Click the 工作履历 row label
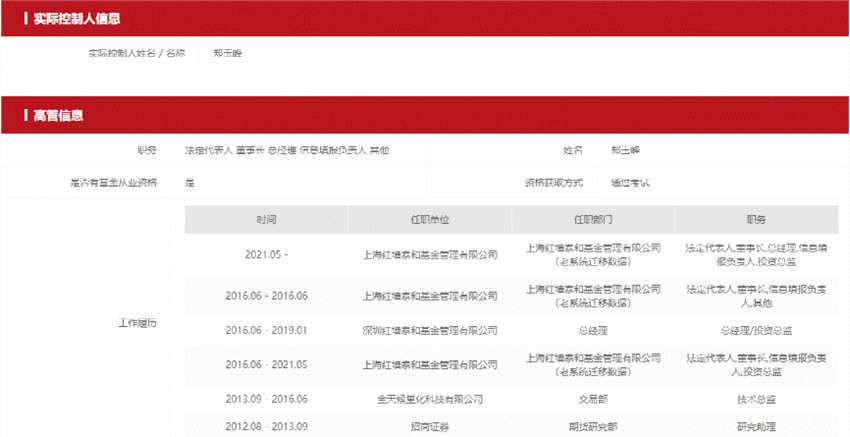Image resolution: width=850 pixels, height=437 pixels. [x=138, y=323]
